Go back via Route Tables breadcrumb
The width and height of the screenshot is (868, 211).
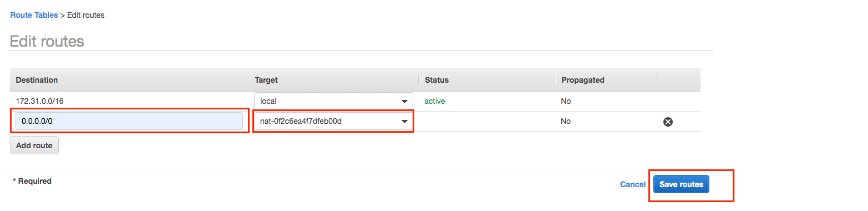[x=34, y=15]
